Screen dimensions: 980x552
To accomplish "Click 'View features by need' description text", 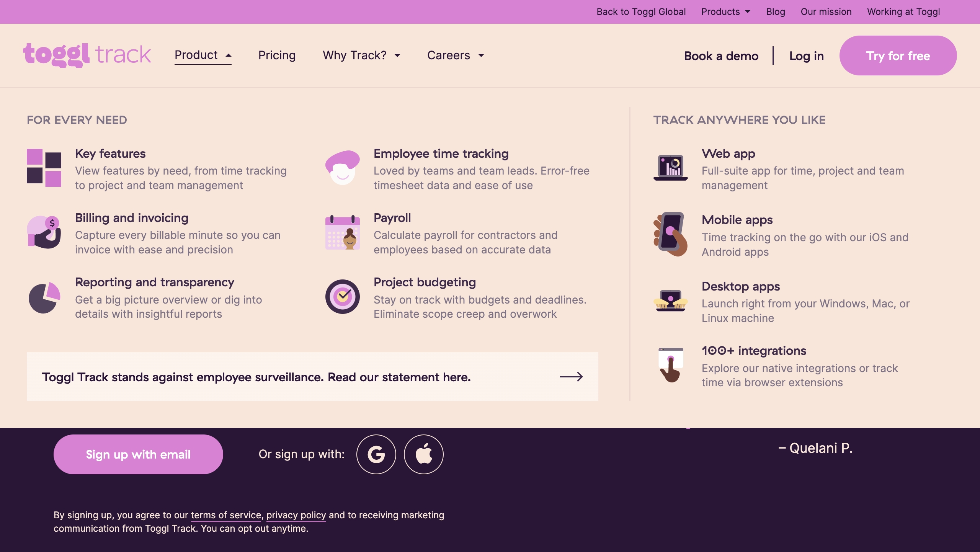I will tap(181, 178).
